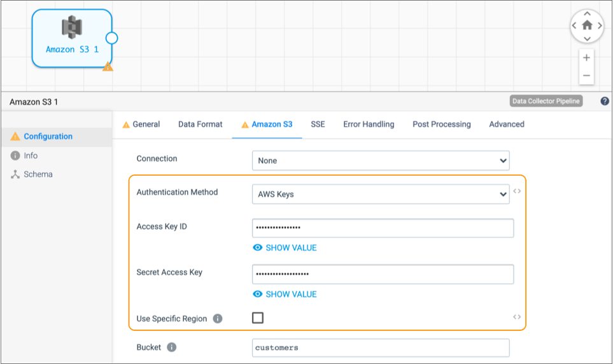This screenshot has width=613, height=364.
Task: Click the Amazon S3 1 panel title
Action: click(34, 102)
